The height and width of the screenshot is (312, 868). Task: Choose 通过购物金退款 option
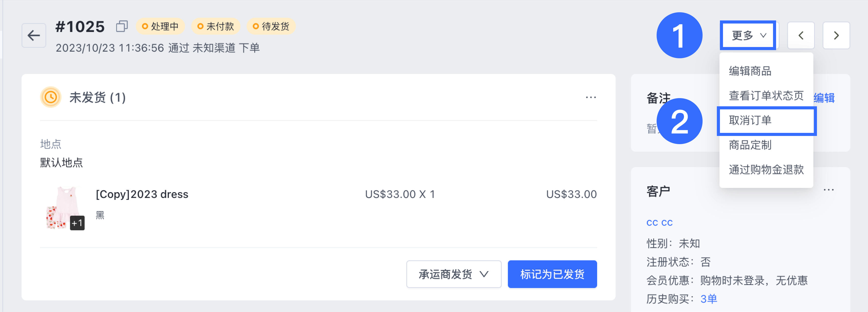[766, 170]
